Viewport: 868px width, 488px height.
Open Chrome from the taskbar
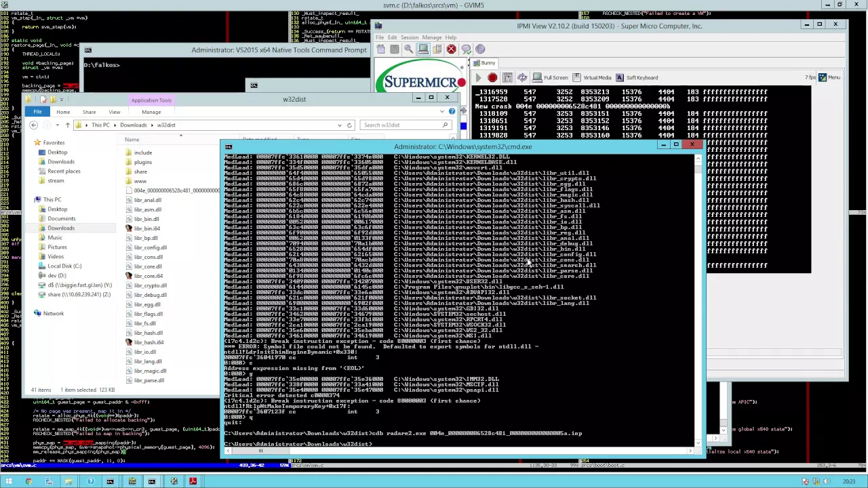click(28, 482)
